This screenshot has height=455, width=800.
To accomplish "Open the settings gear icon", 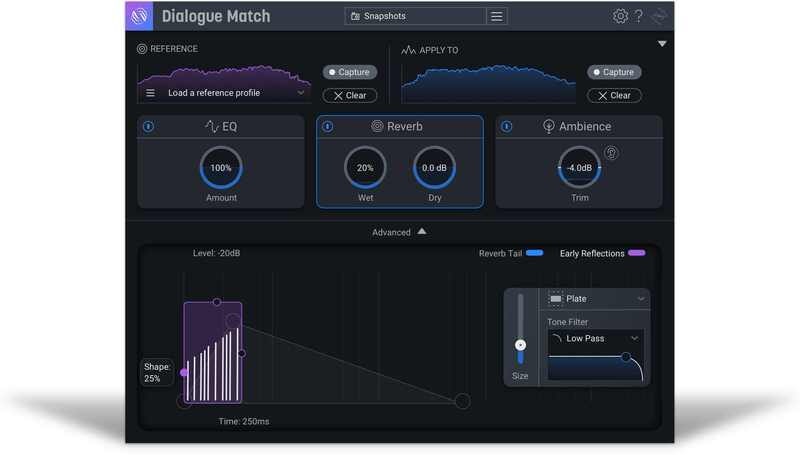I will (620, 16).
